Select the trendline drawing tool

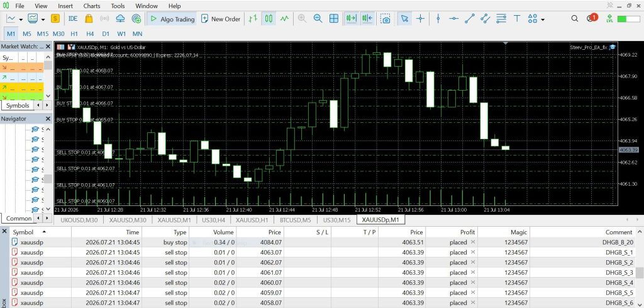[x=469, y=18]
